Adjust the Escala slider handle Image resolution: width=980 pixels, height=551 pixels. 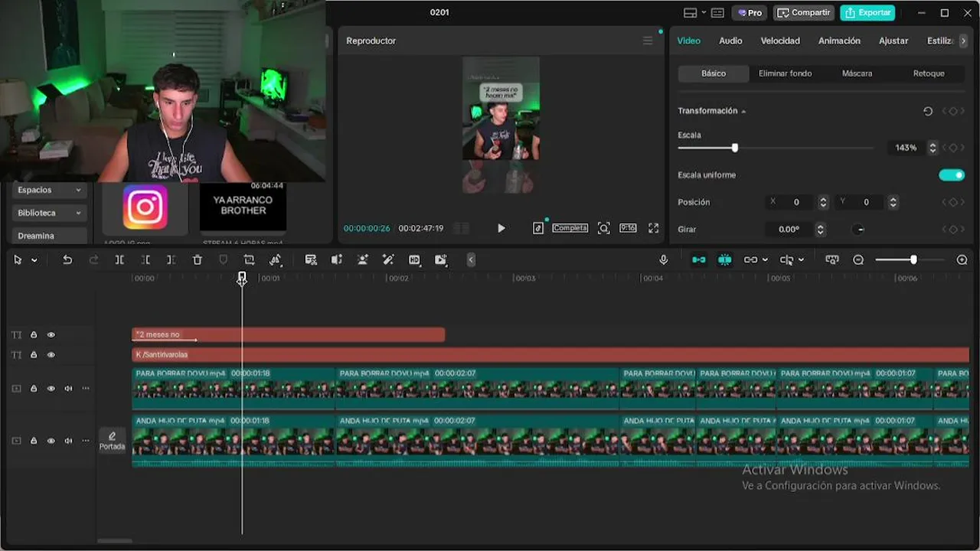coord(735,148)
